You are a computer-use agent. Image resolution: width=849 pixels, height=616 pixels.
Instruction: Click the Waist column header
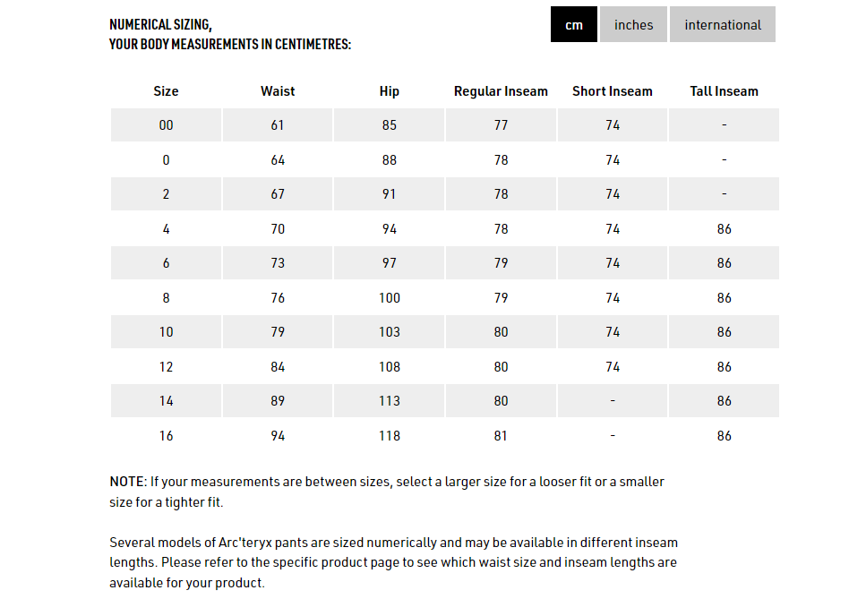pyautogui.click(x=278, y=91)
